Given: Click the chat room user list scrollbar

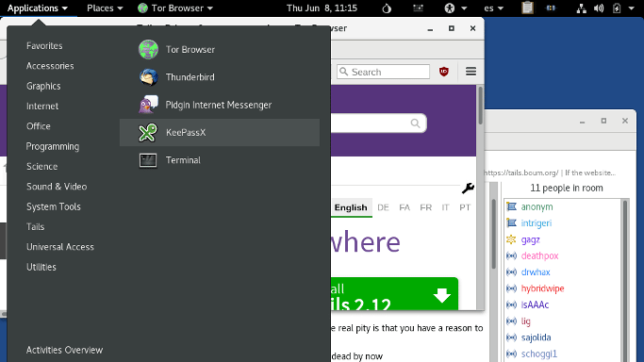Looking at the screenshot, I should coord(625,280).
